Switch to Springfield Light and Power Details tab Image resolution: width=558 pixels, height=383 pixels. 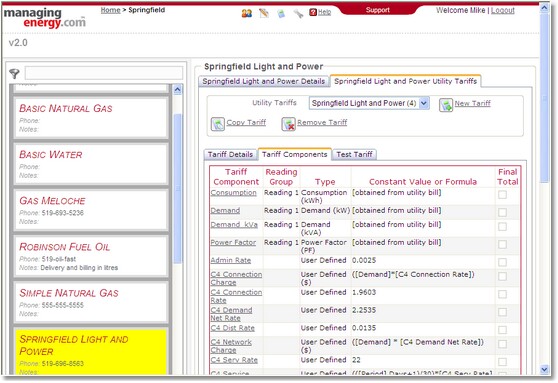click(x=264, y=81)
